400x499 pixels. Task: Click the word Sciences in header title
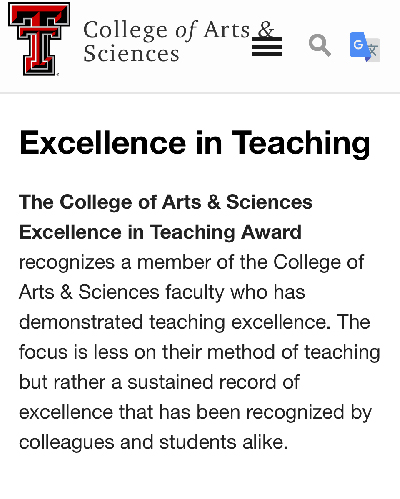(131, 54)
